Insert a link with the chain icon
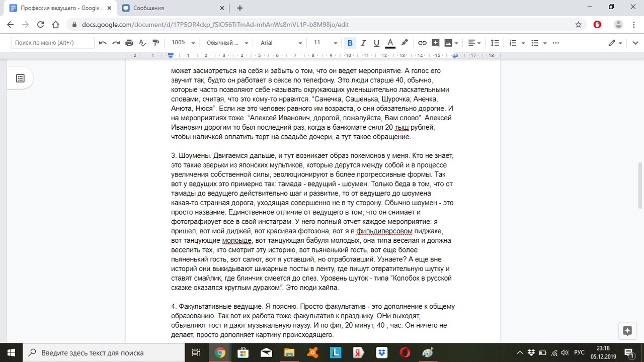The width and height of the screenshot is (644, 362). pos(423,43)
